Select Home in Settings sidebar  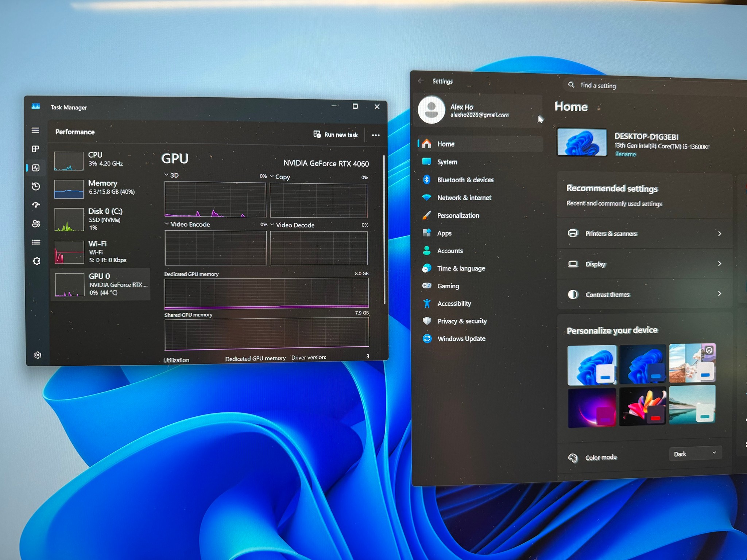click(x=480, y=144)
